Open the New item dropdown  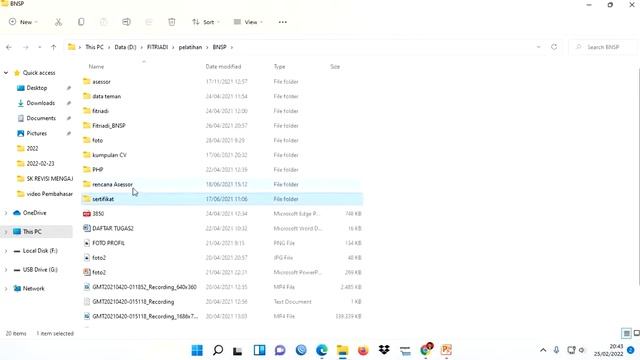coord(24,22)
